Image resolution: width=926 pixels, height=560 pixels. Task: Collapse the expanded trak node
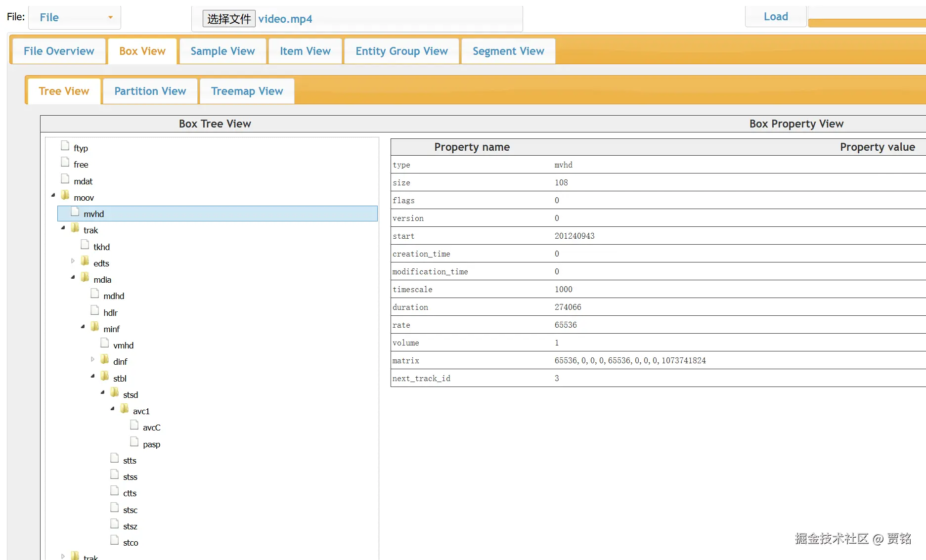(63, 228)
